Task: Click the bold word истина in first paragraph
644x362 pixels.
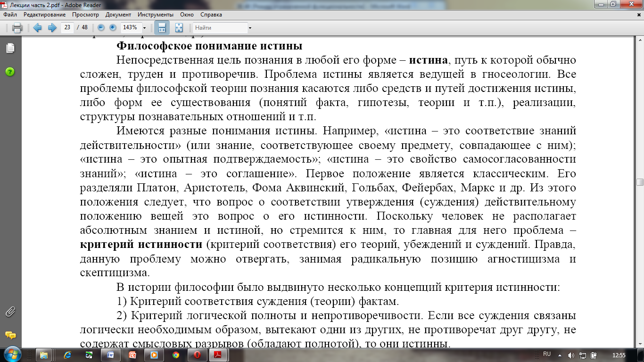Action: click(428, 60)
